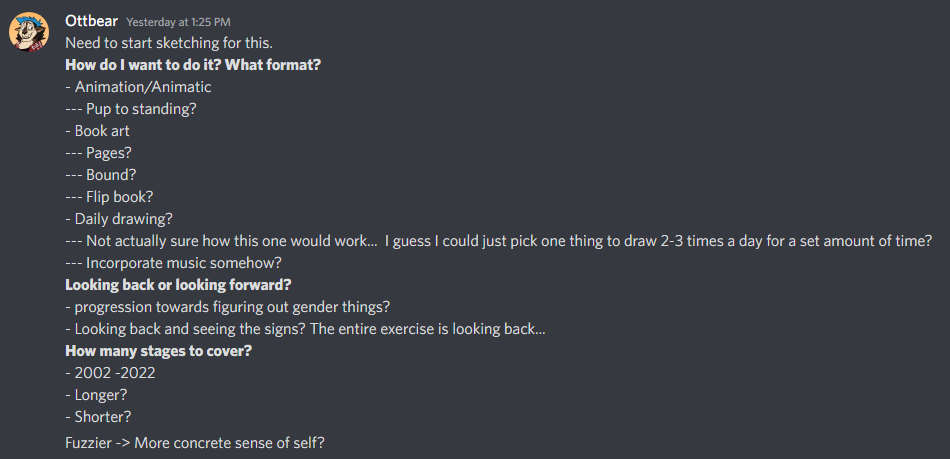Click the '--- Bound?' line
Viewport: 950px width, 459px height.
101,175
